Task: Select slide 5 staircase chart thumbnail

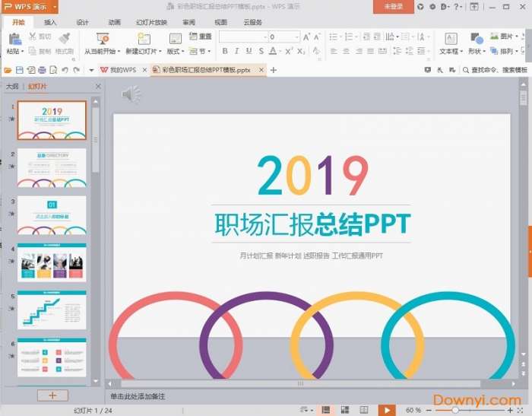Action: coord(52,310)
